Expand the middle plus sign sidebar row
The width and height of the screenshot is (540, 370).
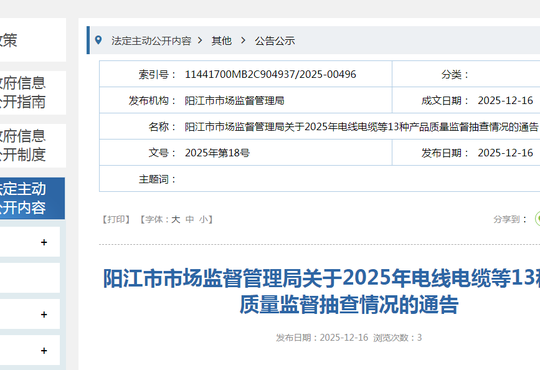(44, 315)
